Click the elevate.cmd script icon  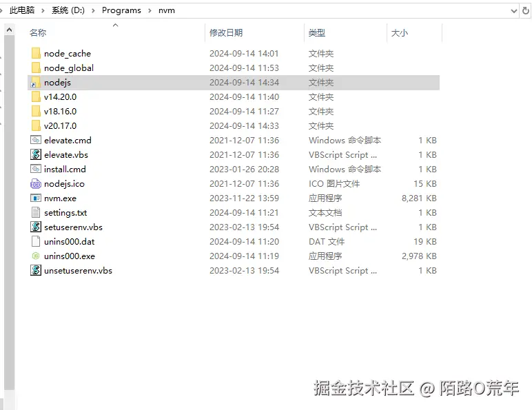36,140
